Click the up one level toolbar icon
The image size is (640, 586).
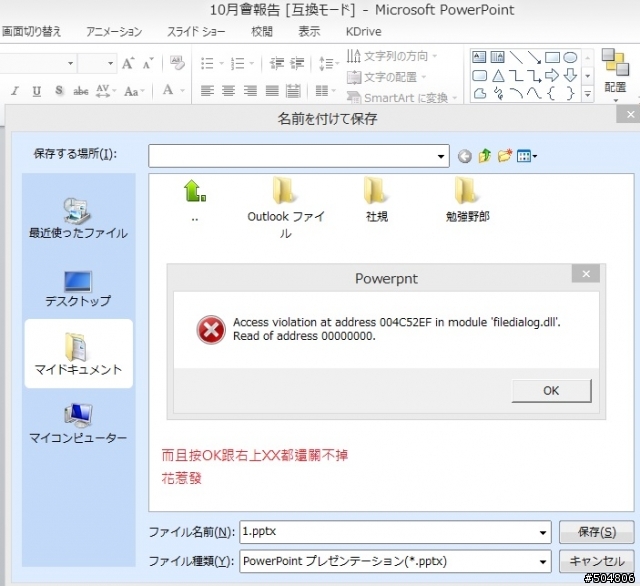click(x=484, y=155)
